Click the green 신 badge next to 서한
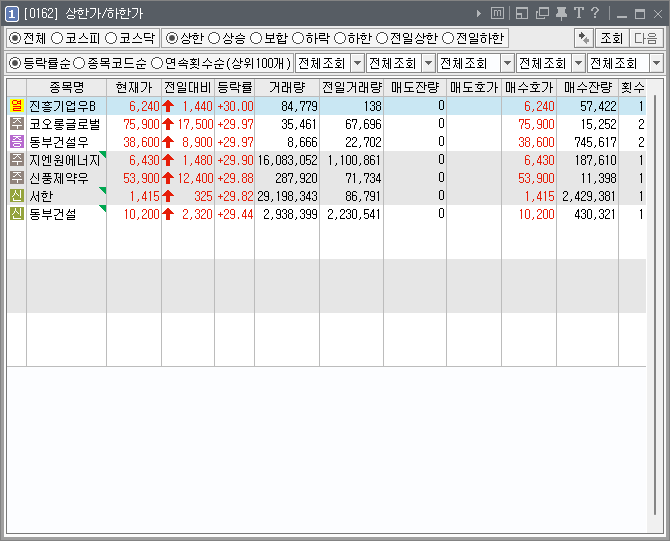Viewport: 670px width, 541px height. 17,195
